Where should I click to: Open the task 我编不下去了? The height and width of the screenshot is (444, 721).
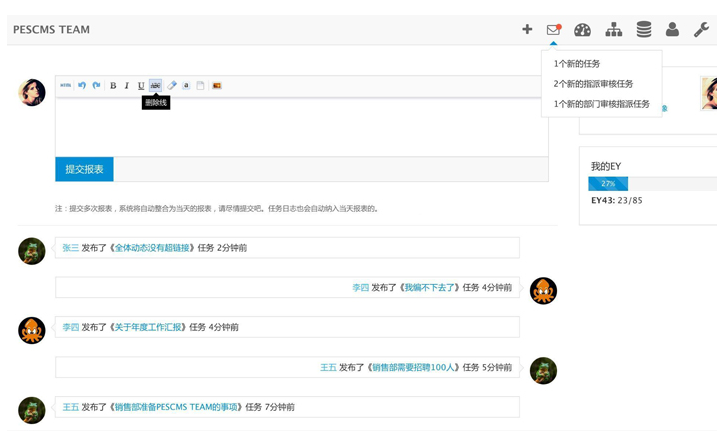pyautogui.click(x=429, y=288)
